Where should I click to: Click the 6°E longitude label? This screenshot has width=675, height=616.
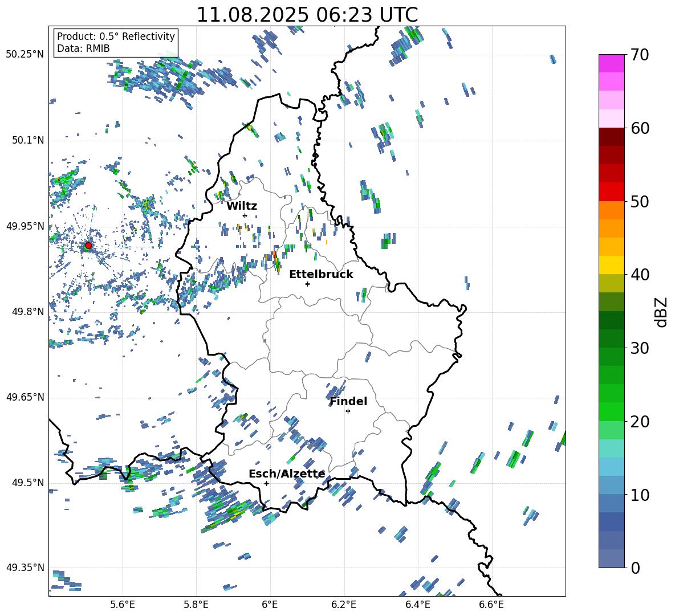pyautogui.click(x=270, y=605)
